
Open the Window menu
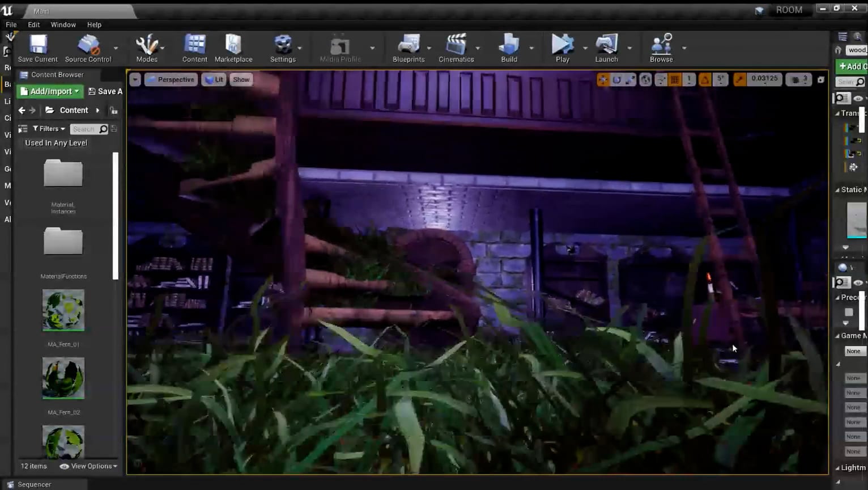coord(63,24)
